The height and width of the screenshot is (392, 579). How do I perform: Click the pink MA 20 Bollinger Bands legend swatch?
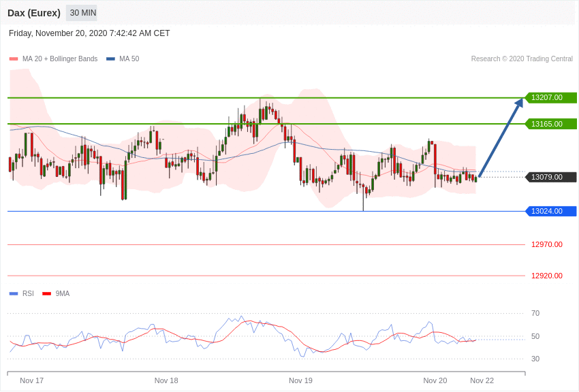point(14,59)
